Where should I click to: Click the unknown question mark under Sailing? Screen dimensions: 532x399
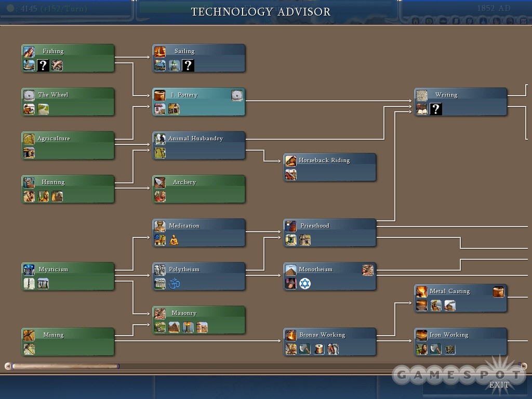(x=188, y=65)
